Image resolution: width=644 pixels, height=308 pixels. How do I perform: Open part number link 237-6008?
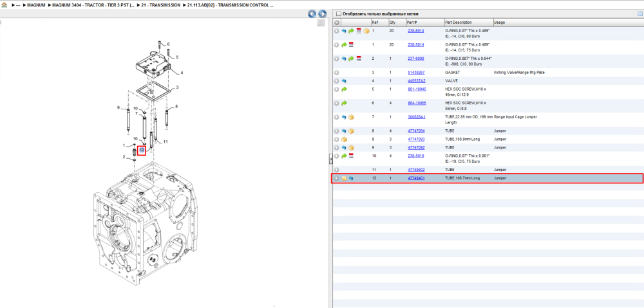(415, 59)
